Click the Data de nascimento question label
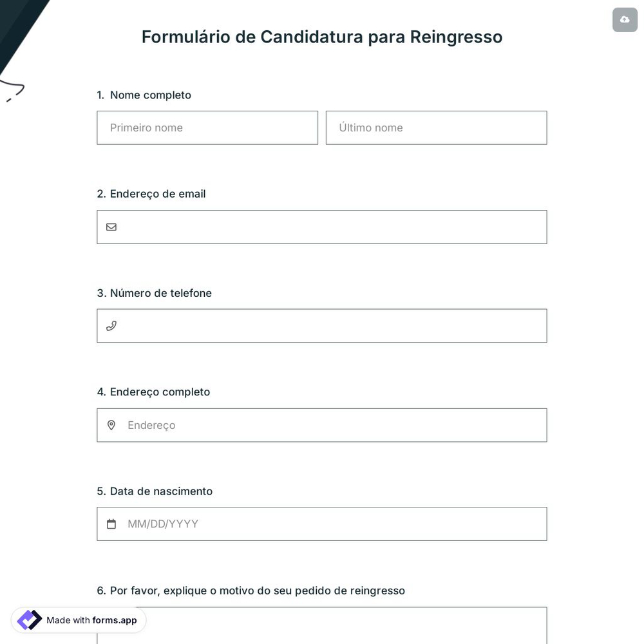This screenshot has height=644, width=644. point(155,491)
